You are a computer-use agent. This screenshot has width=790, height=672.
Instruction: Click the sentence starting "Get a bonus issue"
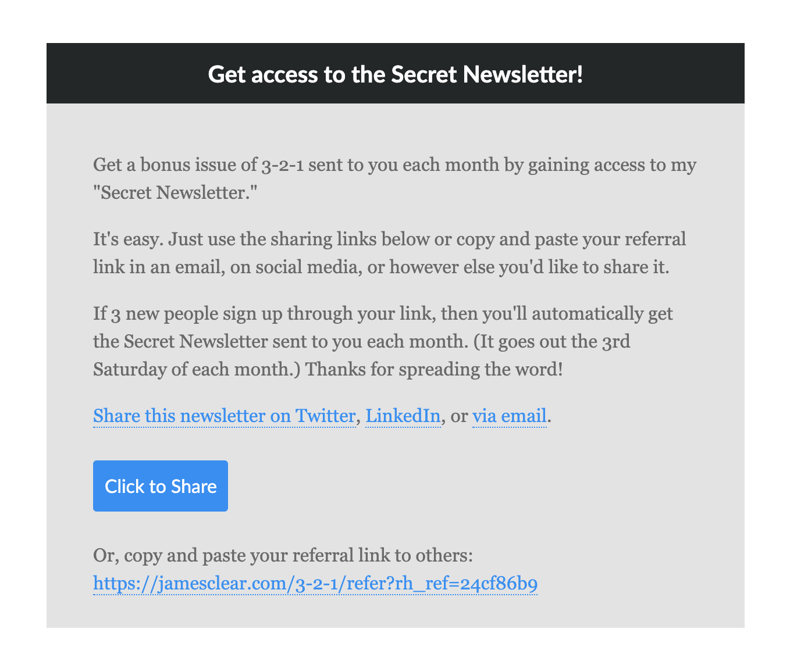394,178
